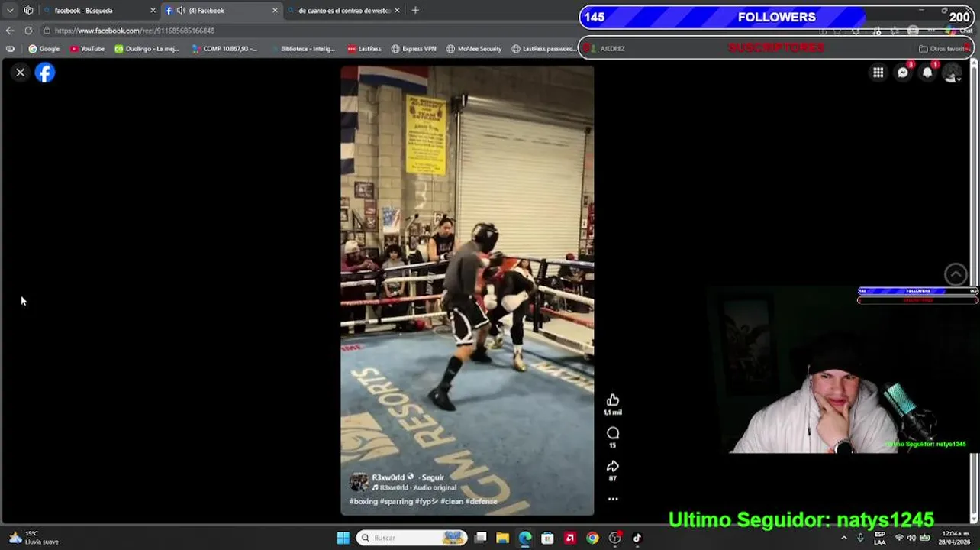Click the #sparring hashtag

tap(396, 501)
